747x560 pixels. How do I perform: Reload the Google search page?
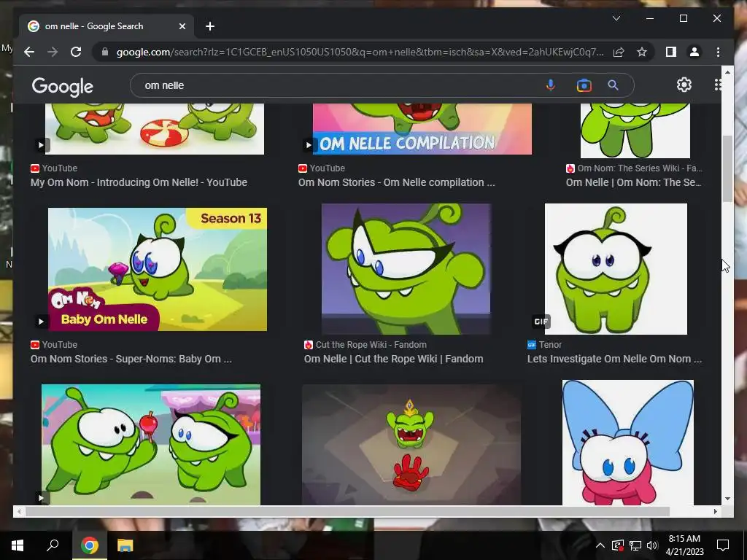(x=76, y=52)
